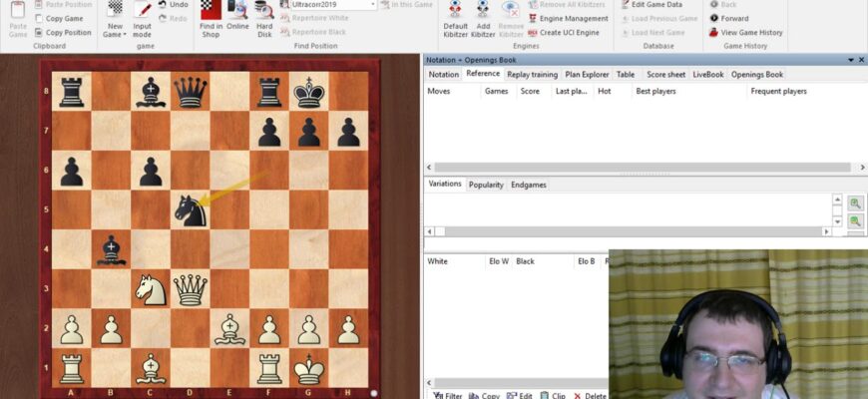868x399 pixels.
Task: Open Engine Management
Action: (567, 18)
